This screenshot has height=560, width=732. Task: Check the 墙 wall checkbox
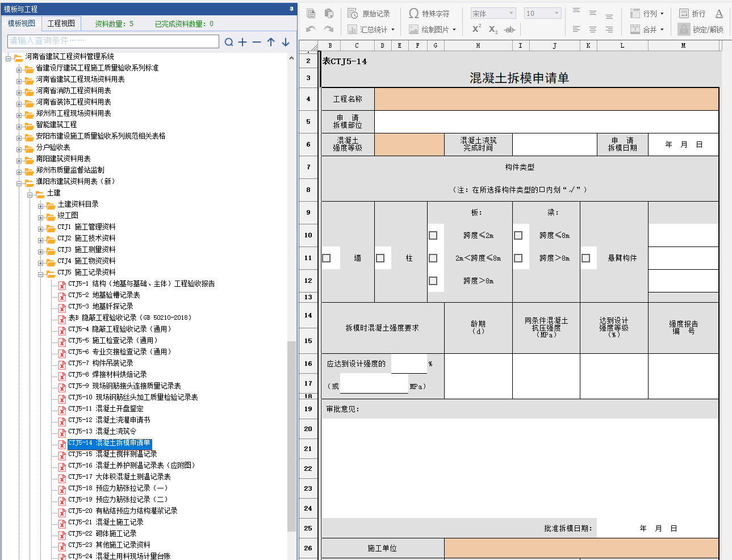327,258
